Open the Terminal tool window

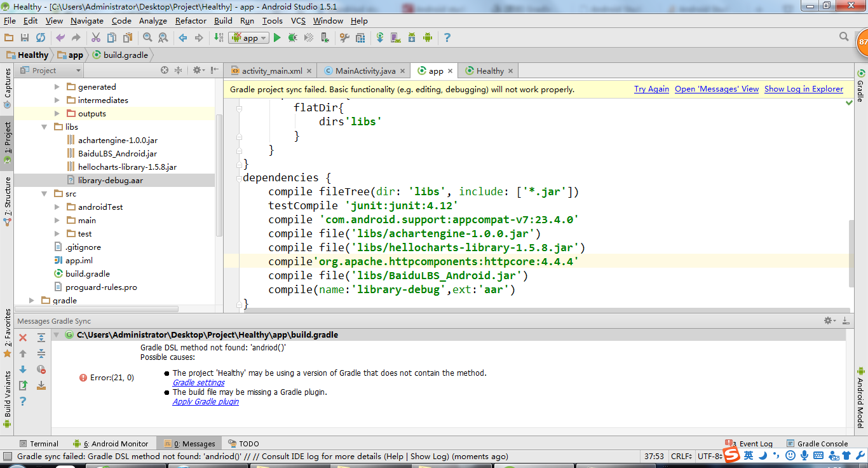click(x=38, y=444)
